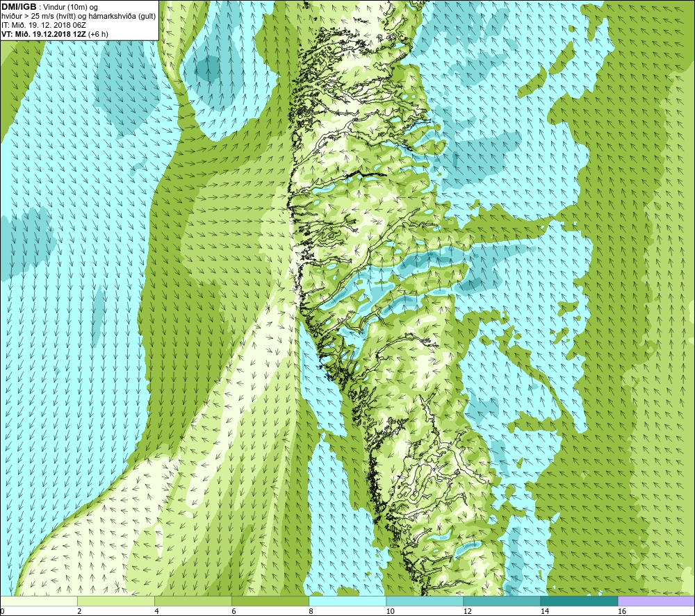This screenshot has width=695, height=616.
Task: Click the dark green 6–8 m/s legend swatch
Action: [x=270, y=601]
